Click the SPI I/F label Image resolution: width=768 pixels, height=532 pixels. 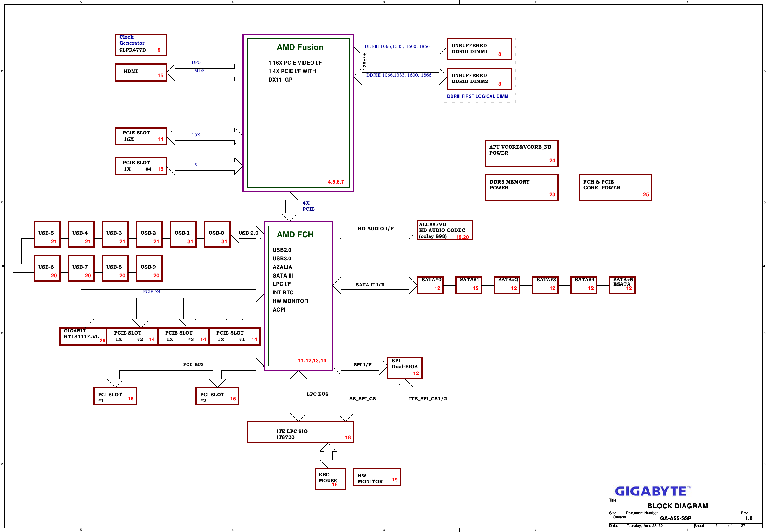[x=363, y=365]
